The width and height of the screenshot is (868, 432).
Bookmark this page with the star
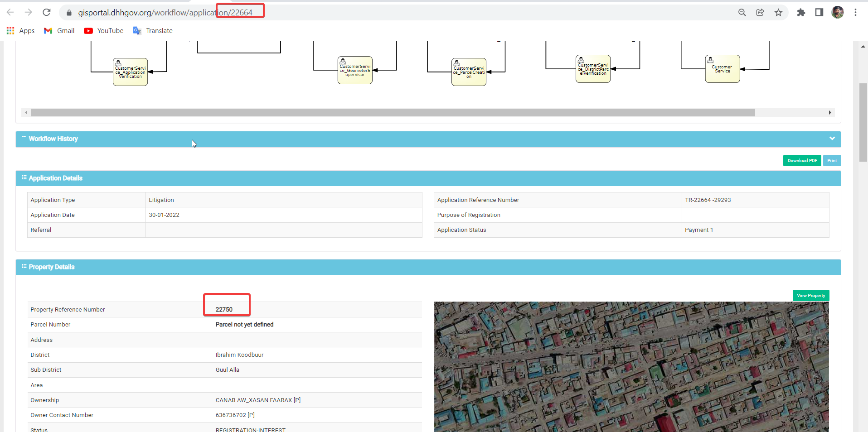click(x=778, y=12)
